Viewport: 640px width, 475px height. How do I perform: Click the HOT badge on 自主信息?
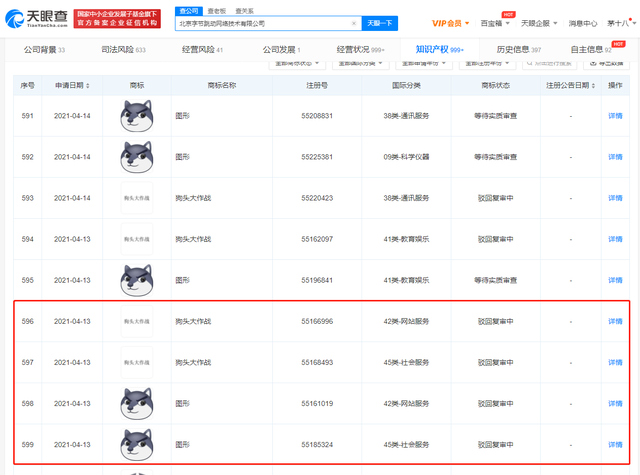point(618,44)
